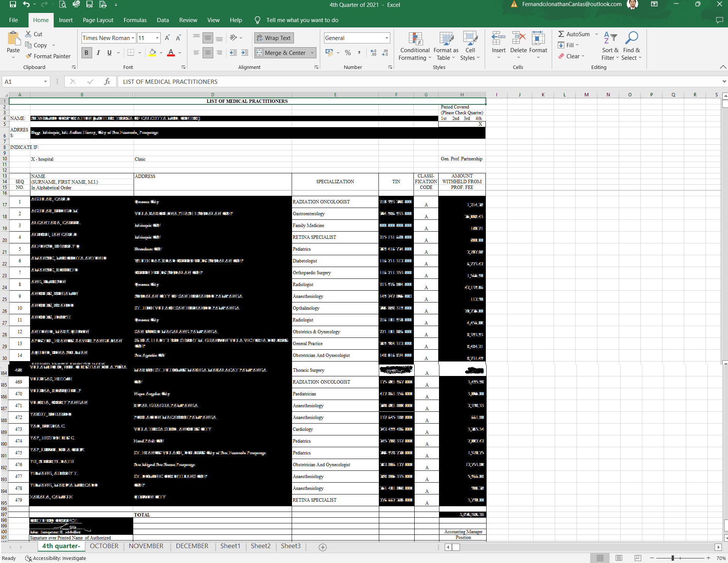Open Merge & Center dropdown arrow
The width and height of the screenshot is (728, 563).
[x=312, y=53]
